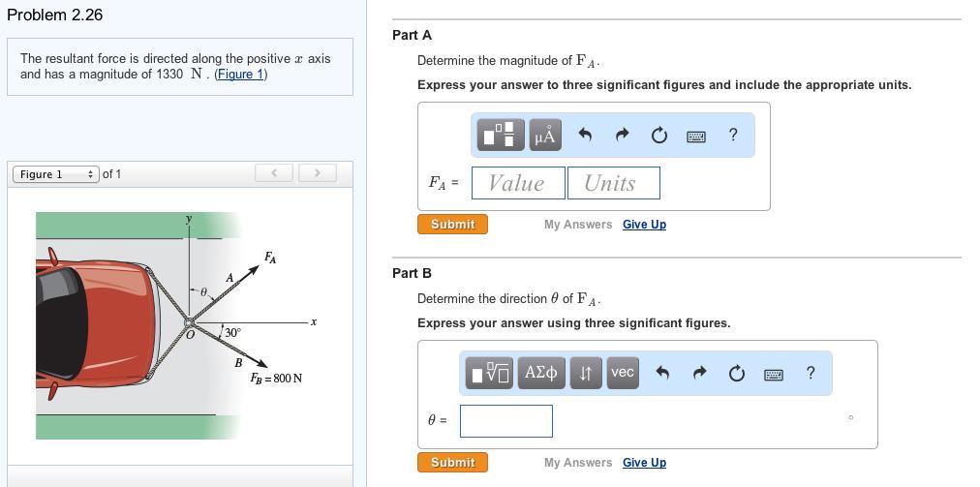Open help question mark in Part A
The image size is (980, 487).
(x=734, y=135)
